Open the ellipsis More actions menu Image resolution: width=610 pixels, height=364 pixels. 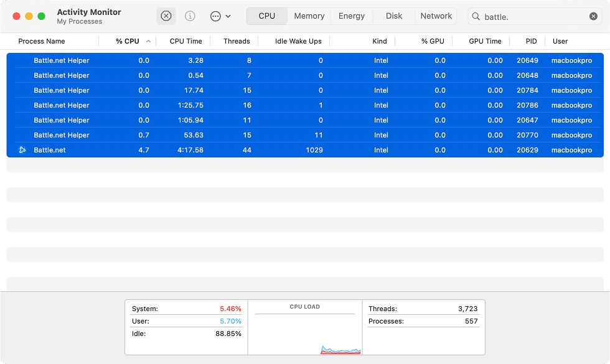[220, 16]
